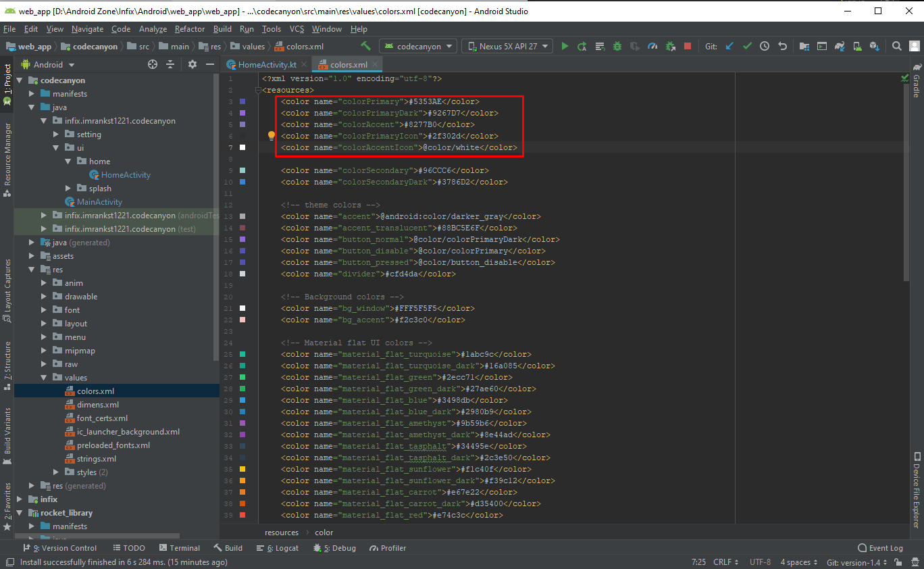924x569 pixels.
Task: Click the colorPrimary color swatch in gutter
Action: [x=243, y=101]
